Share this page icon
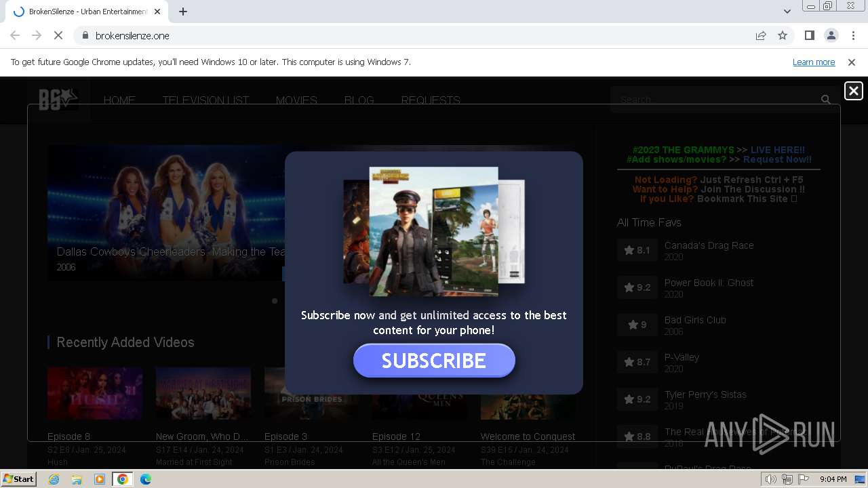868x488 pixels. tap(761, 35)
